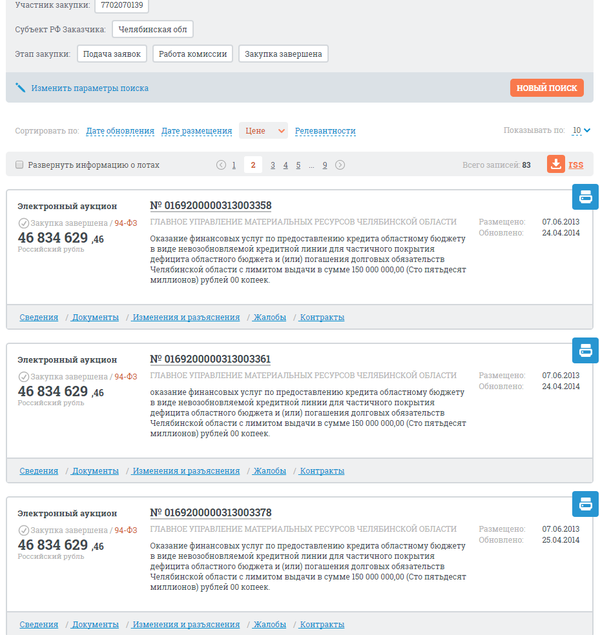Click the orange download results icon
Screen dimensions: 600x635
click(x=555, y=164)
